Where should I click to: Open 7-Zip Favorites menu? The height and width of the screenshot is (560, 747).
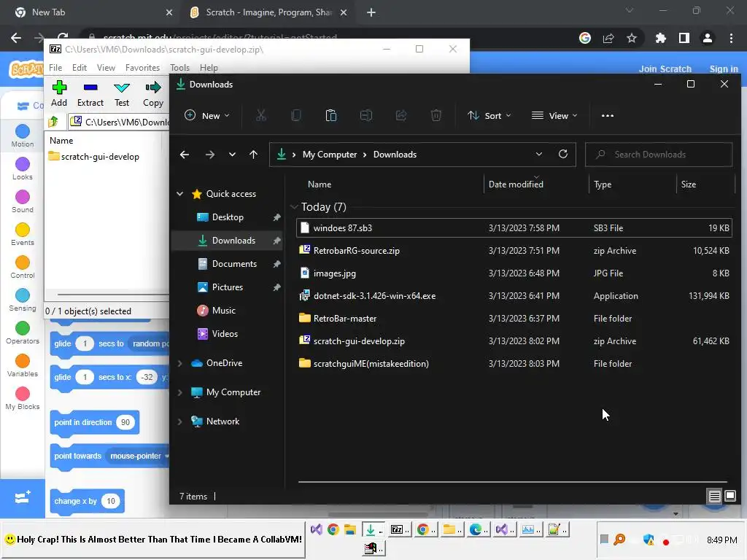click(x=142, y=68)
